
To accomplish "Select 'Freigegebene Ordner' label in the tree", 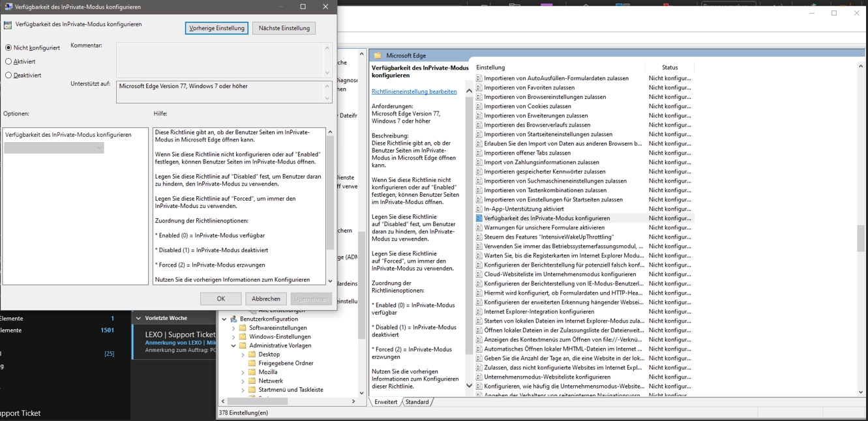I will click(x=286, y=364).
